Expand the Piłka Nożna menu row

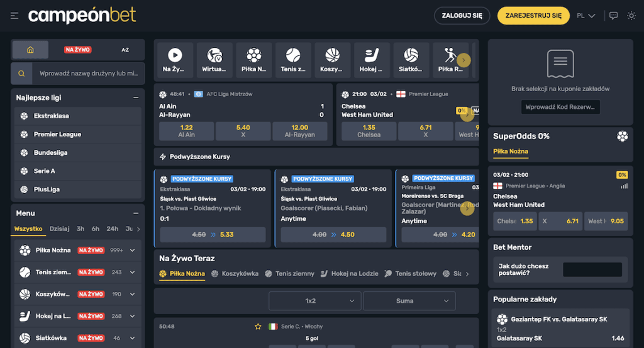(x=132, y=250)
